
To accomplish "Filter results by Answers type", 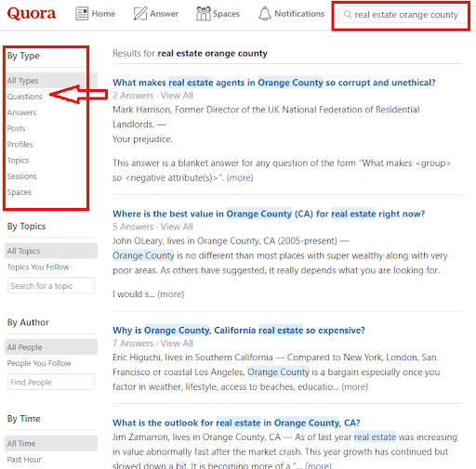I will [x=21, y=112].
